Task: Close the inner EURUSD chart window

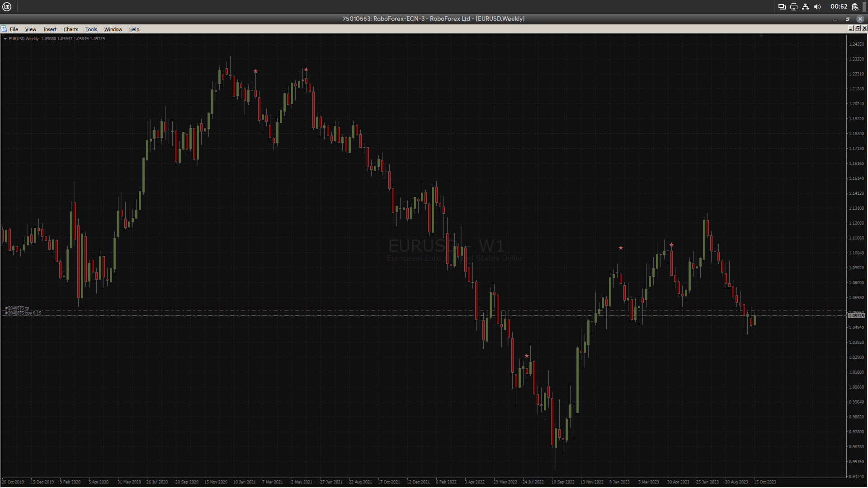Action: [864, 28]
